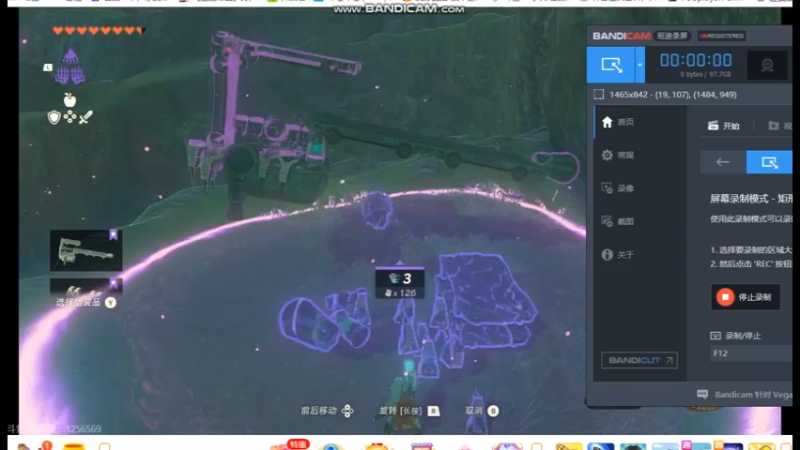The height and width of the screenshot is (450, 800).
Task: Click the speech bubble message icon
Action: pyautogui.click(x=703, y=394)
